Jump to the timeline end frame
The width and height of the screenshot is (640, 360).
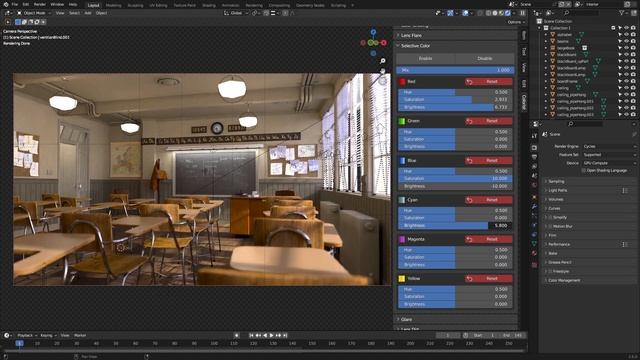click(285, 335)
